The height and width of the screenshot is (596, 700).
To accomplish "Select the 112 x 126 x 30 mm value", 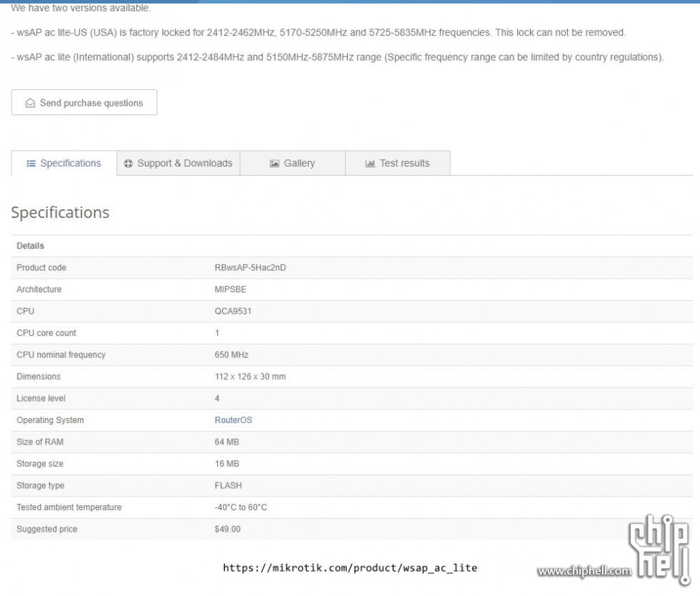I will tap(250, 377).
